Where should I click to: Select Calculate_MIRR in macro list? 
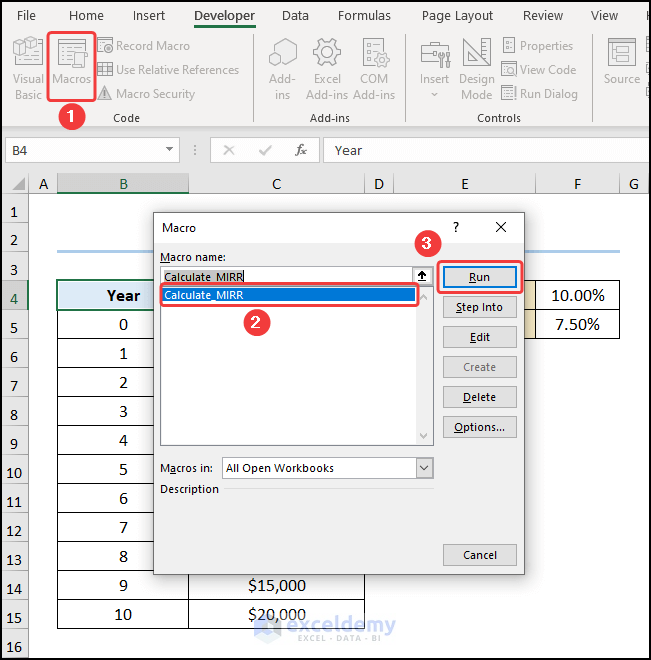pos(289,295)
